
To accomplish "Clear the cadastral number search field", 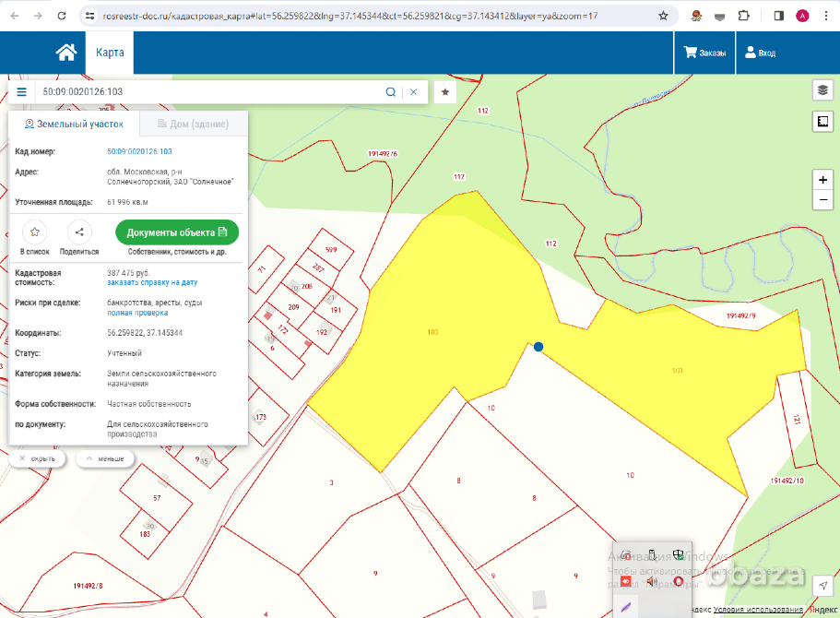I will [x=414, y=92].
